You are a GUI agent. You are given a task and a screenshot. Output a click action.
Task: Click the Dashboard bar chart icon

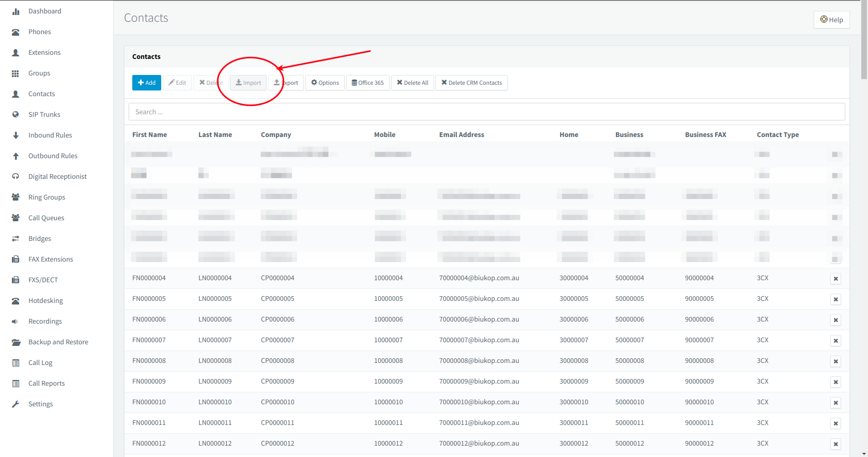point(16,11)
